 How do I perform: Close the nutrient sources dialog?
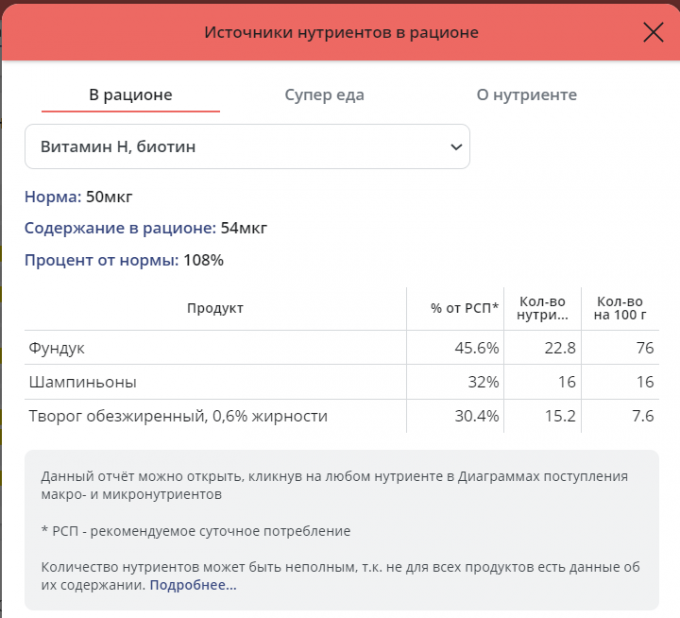pos(653,32)
